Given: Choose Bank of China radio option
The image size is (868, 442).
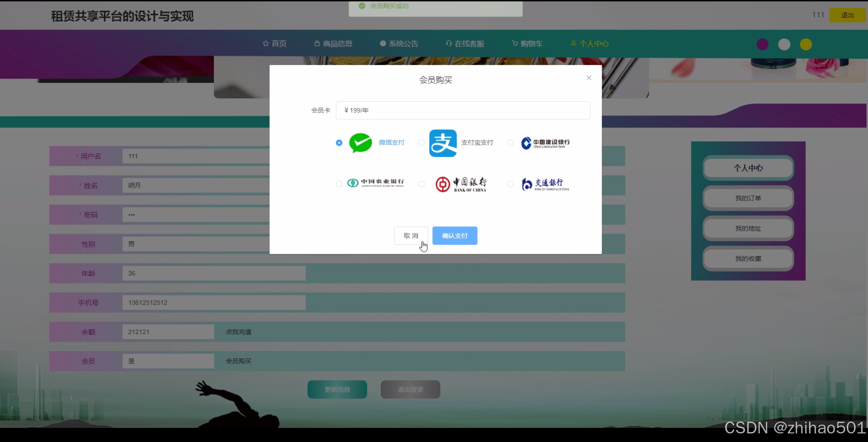Looking at the screenshot, I should [x=421, y=184].
